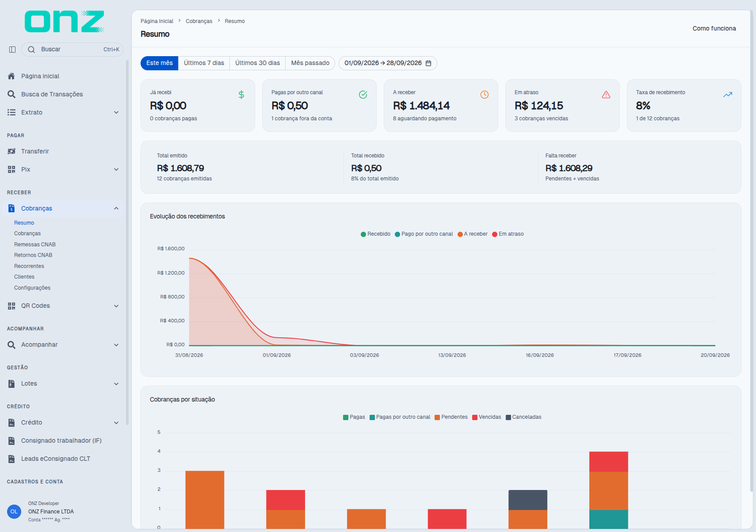Expand the Extrato menu
Image resolution: width=756 pixels, height=532 pixels.
tap(63, 112)
